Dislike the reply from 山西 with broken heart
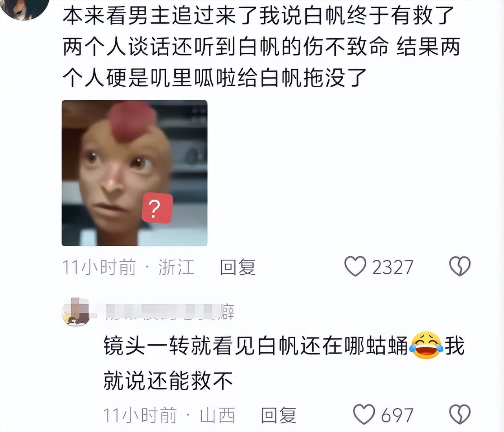Screen dimensions: 504x432 tap(460, 414)
